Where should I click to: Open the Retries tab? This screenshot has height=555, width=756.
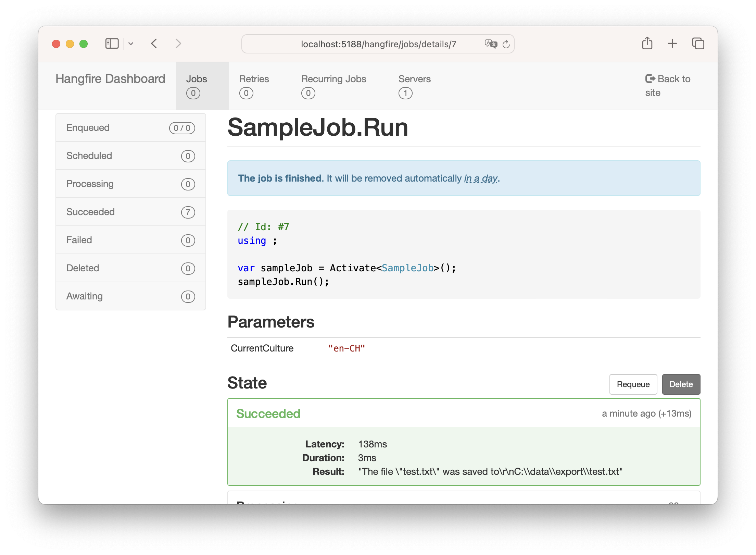click(254, 85)
